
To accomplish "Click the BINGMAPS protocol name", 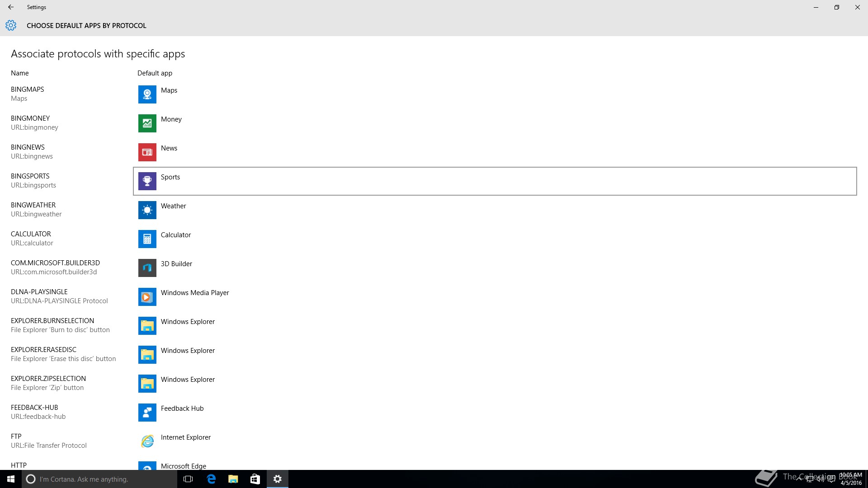I will 28,89.
